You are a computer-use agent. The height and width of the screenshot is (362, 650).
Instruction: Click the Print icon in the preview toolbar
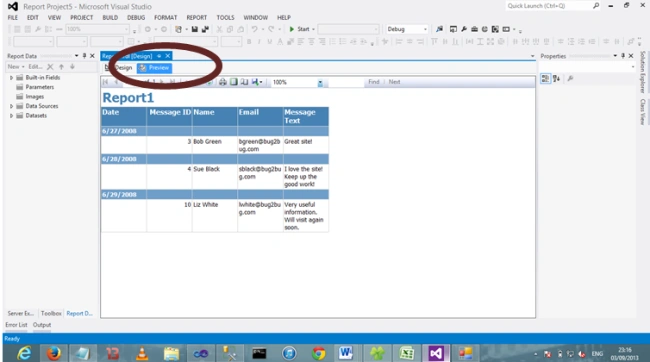coord(223,82)
